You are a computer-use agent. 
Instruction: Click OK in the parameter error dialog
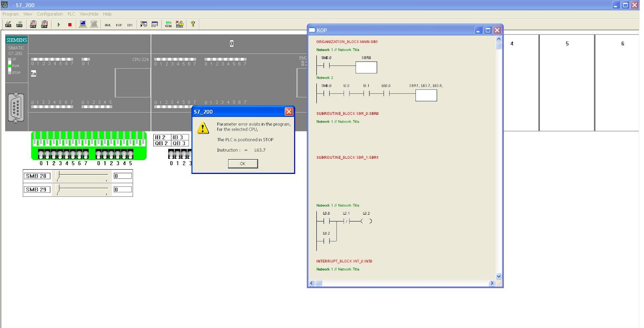click(243, 164)
